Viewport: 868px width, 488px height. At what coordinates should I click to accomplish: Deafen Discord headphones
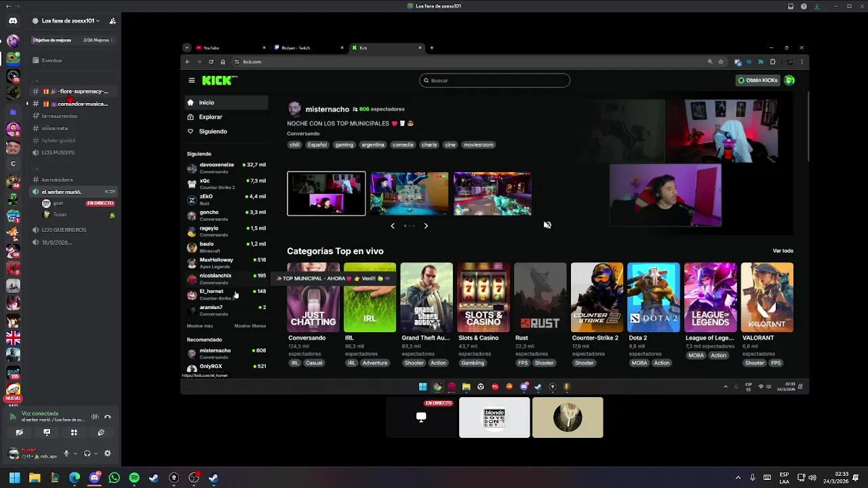coord(87,453)
